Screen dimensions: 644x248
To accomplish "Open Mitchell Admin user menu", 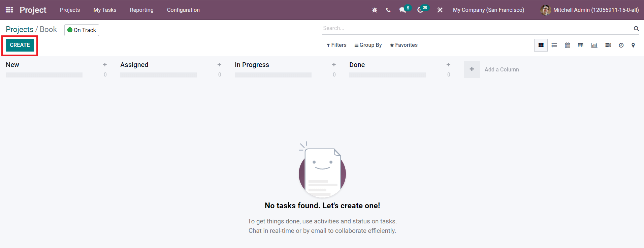I will [x=589, y=10].
